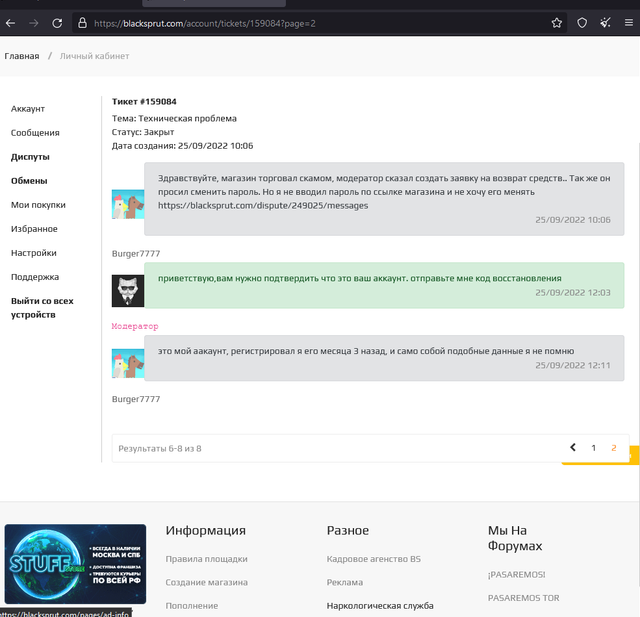640x617 pixels.
Task: Open Мои покупки in the sidebar
Action: point(38,205)
